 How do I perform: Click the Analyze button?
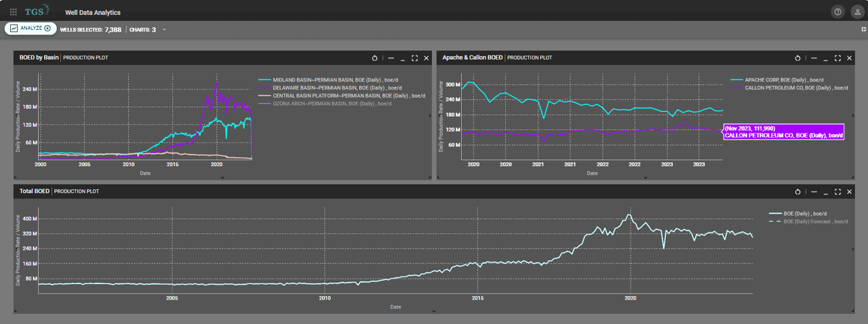31,28
